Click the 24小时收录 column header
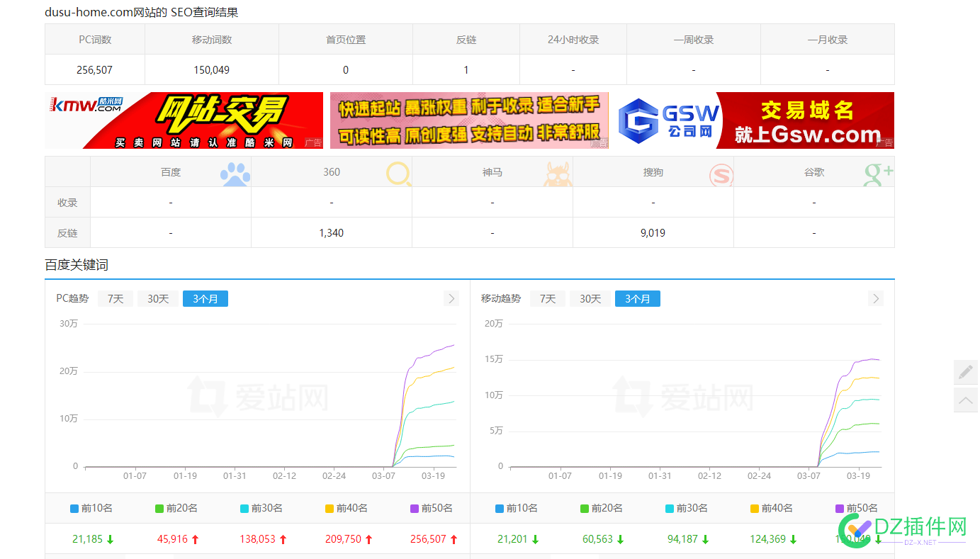 point(573,40)
